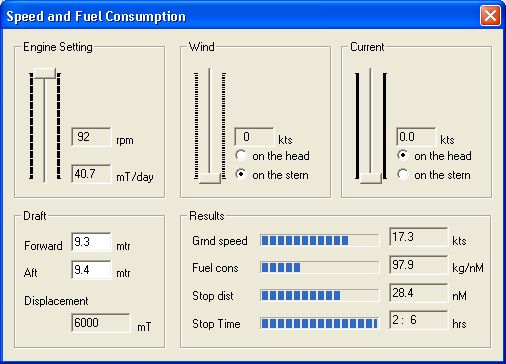Click the mT/day unit label
The image size is (506, 364).
pos(135,177)
